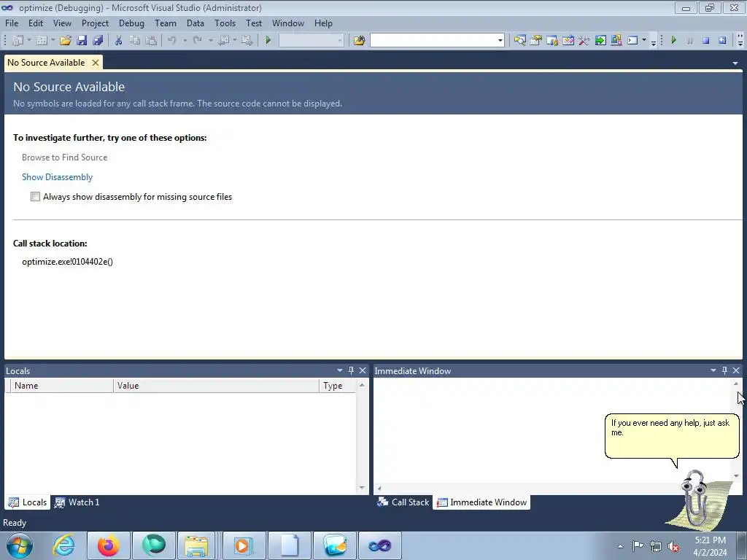
Task: Click in the Find text input field
Action: click(x=433, y=41)
